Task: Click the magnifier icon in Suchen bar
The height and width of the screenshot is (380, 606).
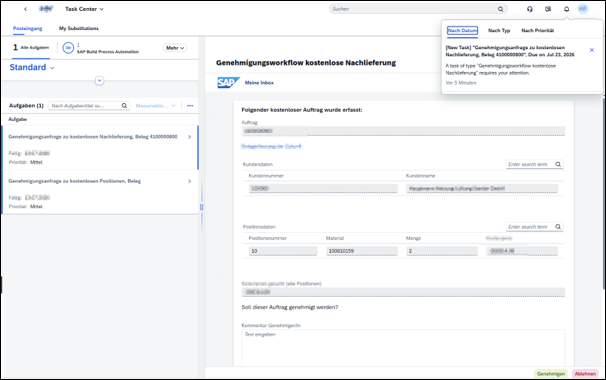Action: [x=500, y=9]
